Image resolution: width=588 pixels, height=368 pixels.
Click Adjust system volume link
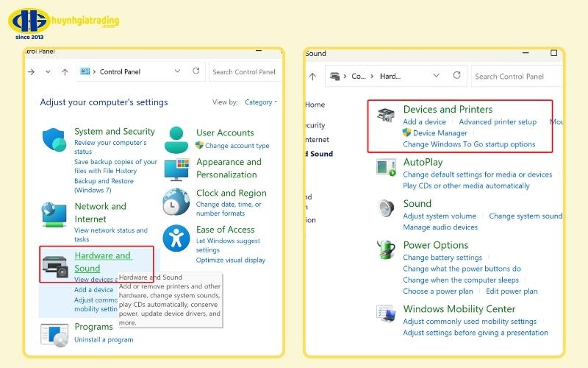[x=440, y=216]
